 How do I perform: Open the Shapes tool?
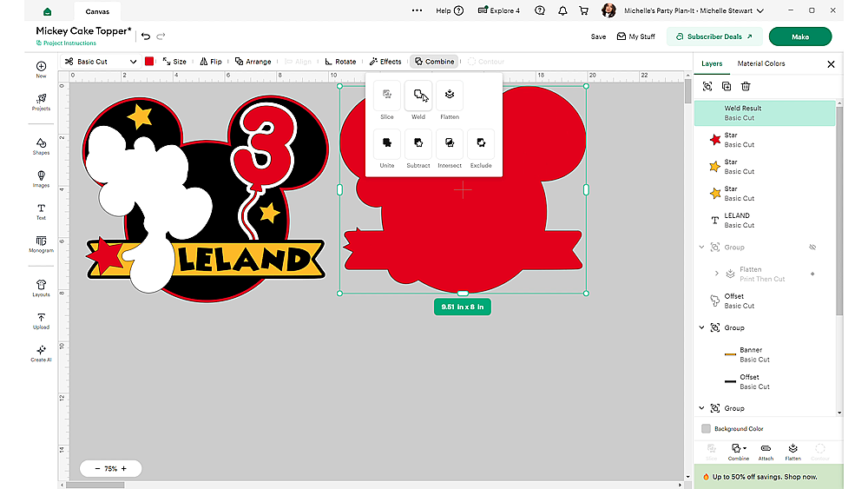point(41,146)
